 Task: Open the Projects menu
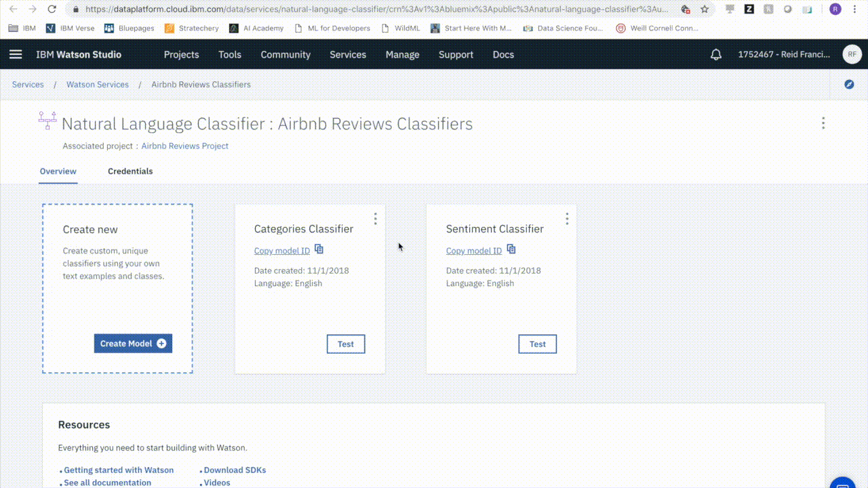pyautogui.click(x=182, y=54)
